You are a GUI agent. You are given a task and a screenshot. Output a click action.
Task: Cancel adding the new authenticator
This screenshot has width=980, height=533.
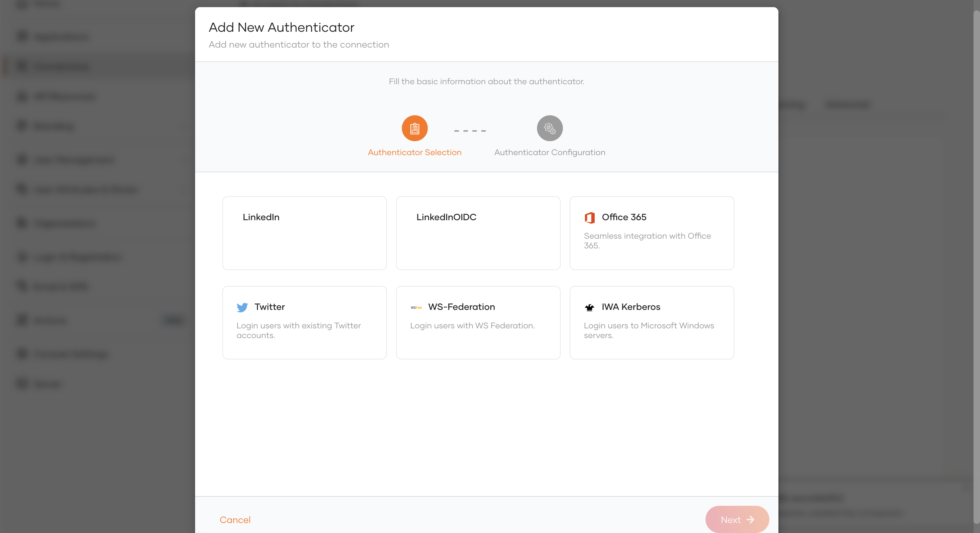click(235, 520)
